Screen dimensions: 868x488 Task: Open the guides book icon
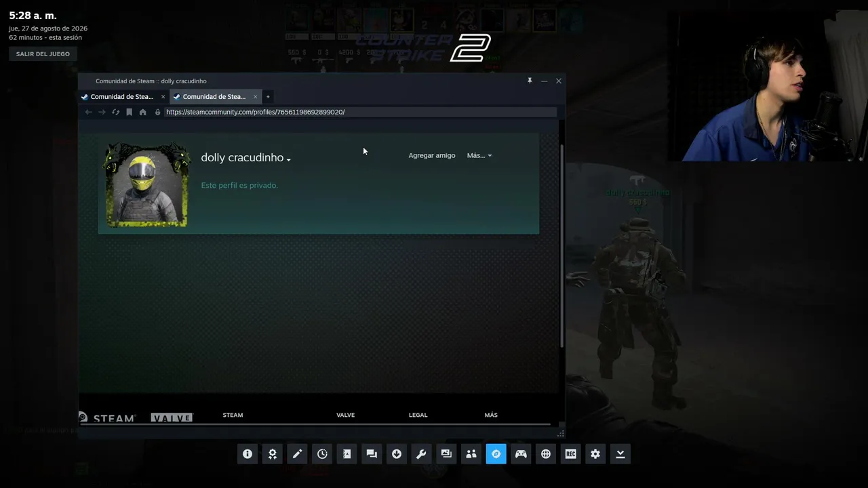click(x=347, y=454)
